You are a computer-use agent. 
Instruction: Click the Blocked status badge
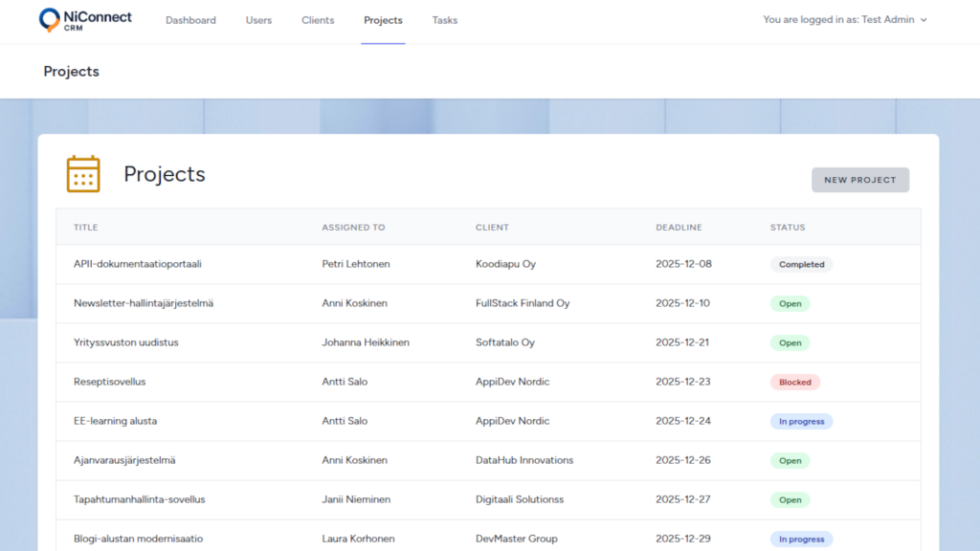795,383
